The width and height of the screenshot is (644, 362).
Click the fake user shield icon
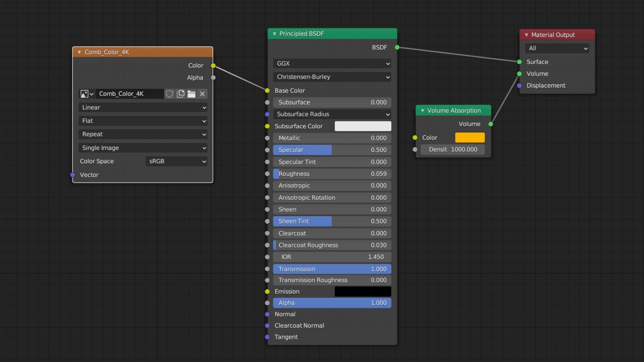pos(169,94)
